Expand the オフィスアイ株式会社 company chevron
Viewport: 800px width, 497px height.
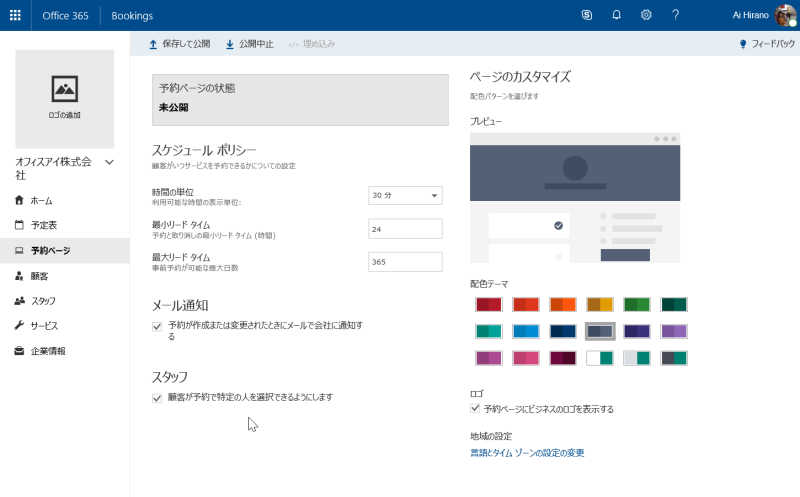109,162
